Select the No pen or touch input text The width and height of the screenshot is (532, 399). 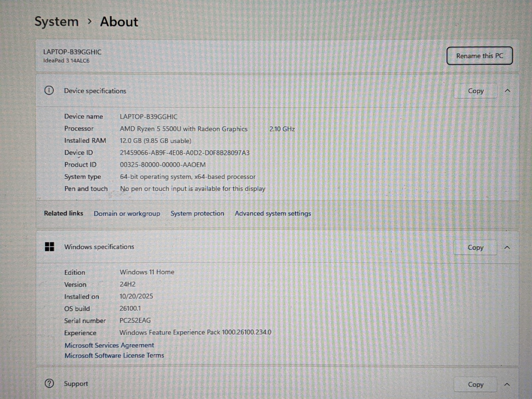point(193,189)
